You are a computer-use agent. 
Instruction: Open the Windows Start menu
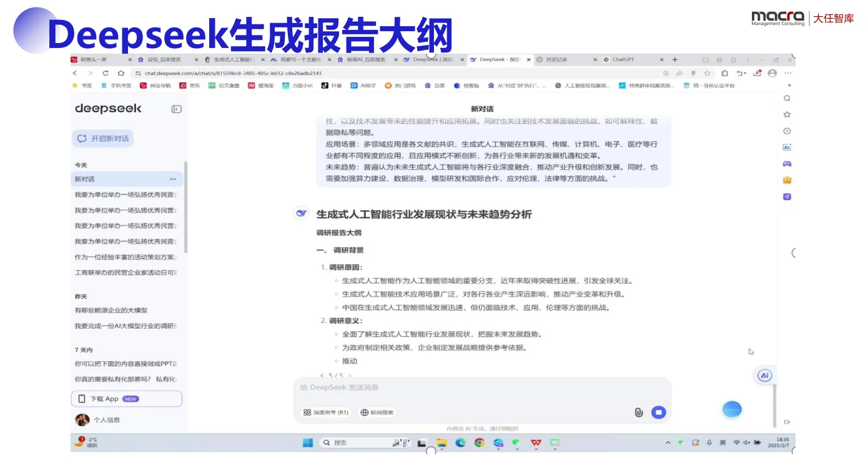[308, 443]
